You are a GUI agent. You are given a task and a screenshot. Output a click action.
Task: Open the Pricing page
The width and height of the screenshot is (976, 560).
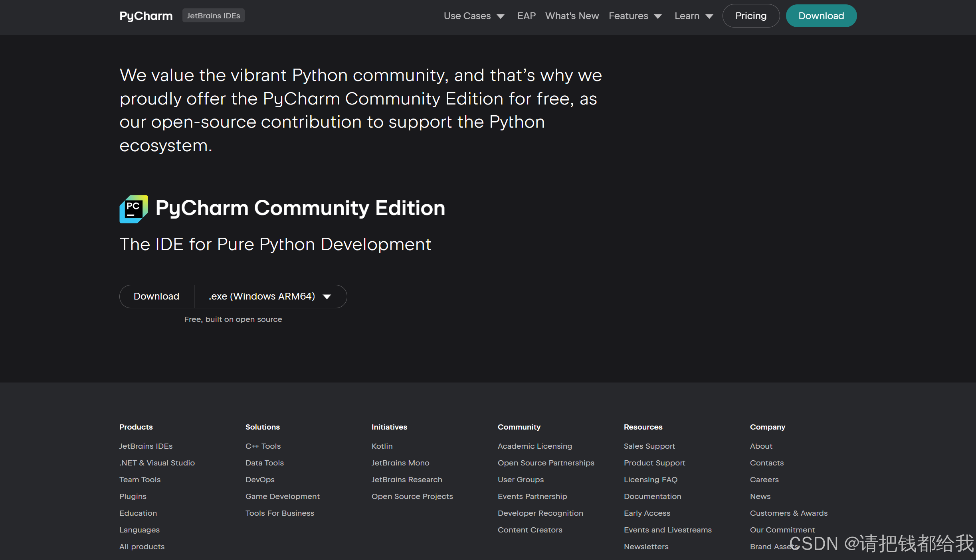tap(751, 16)
